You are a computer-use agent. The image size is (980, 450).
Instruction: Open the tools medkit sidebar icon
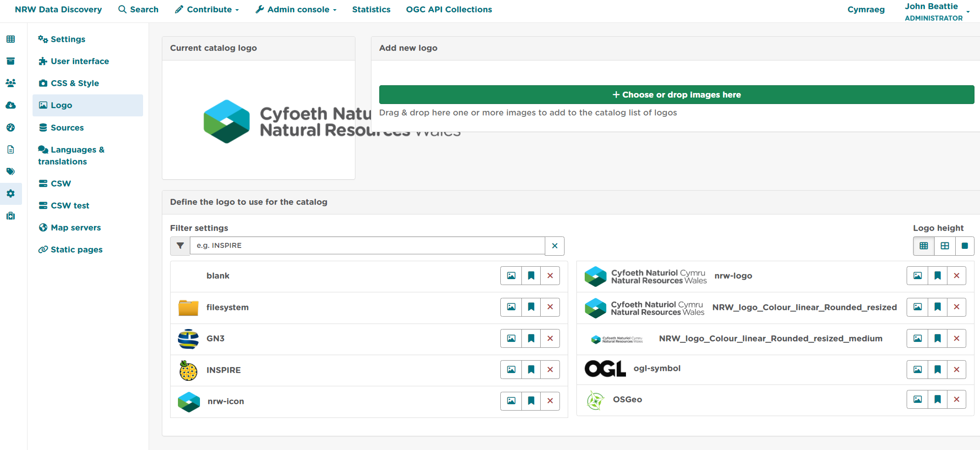point(11,215)
